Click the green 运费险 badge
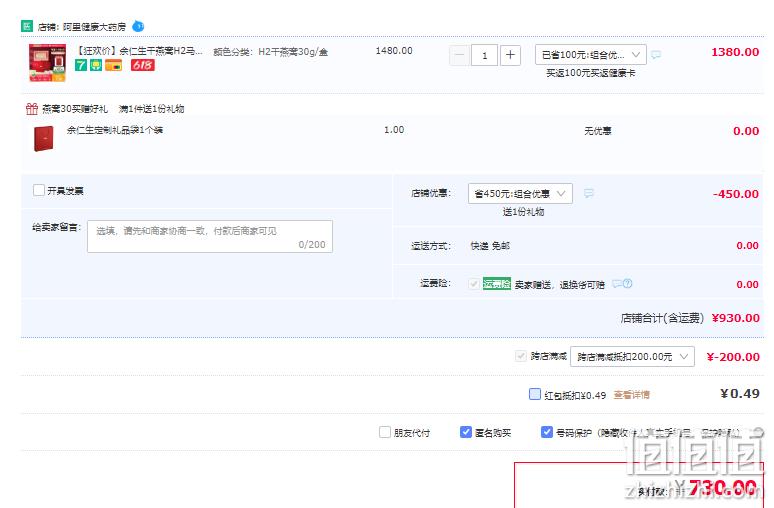The height and width of the screenshot is (508, 774). pos(497,283)
